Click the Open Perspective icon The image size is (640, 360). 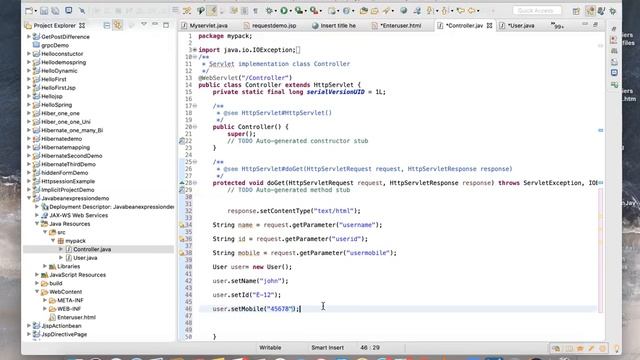tap(576, 11)
